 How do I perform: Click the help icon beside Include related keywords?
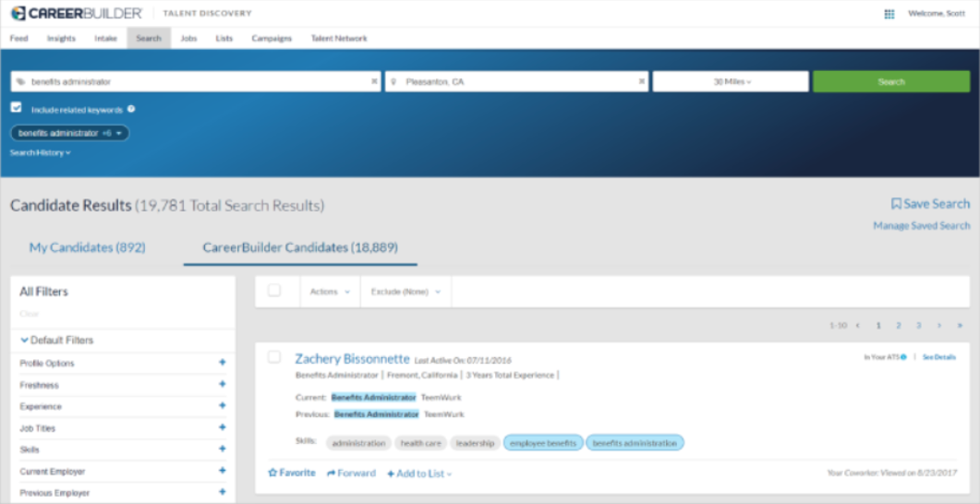click(131, 109)
